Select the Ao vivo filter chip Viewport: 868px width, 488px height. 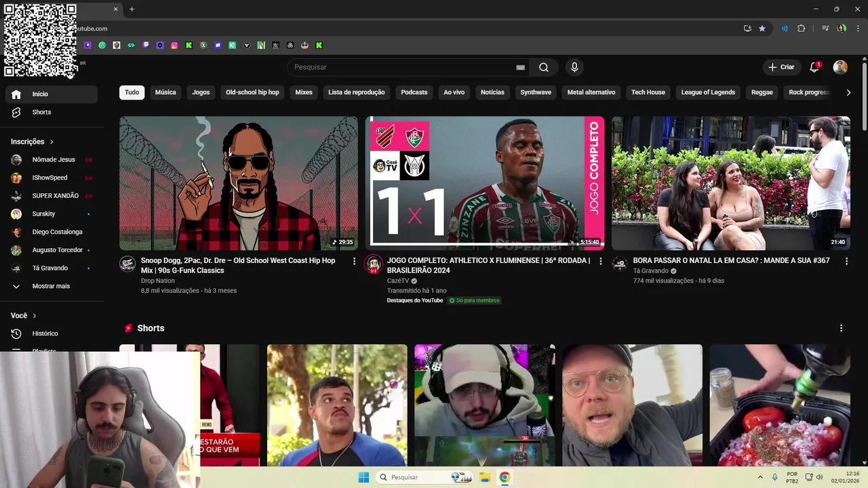coord(454,92)
